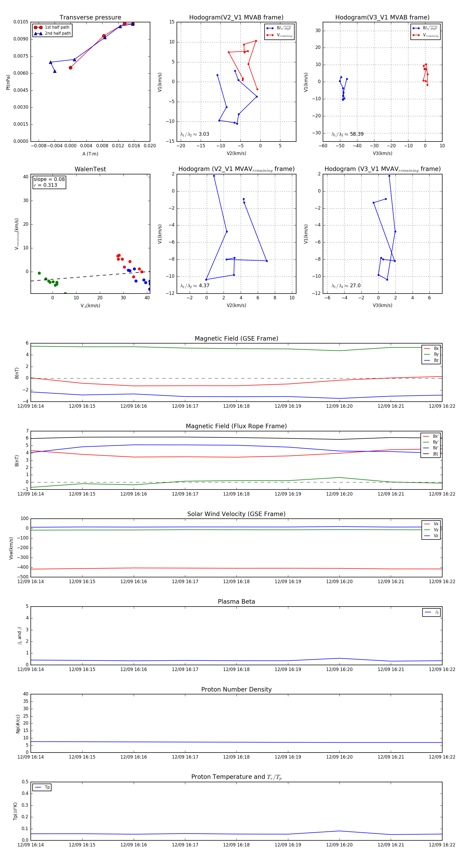
Task: Click the 'V_A(km/s)' x-axis label in WalenTest
Action: pyautogui.click(x=90, y=306)
